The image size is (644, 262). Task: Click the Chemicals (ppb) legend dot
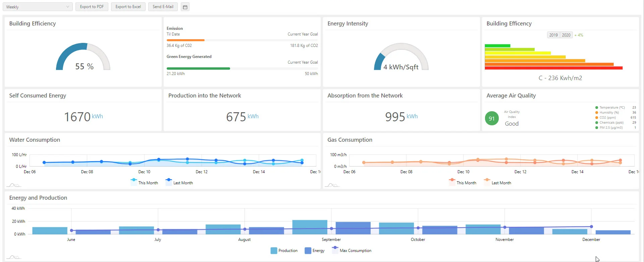[x=597, y=123]
